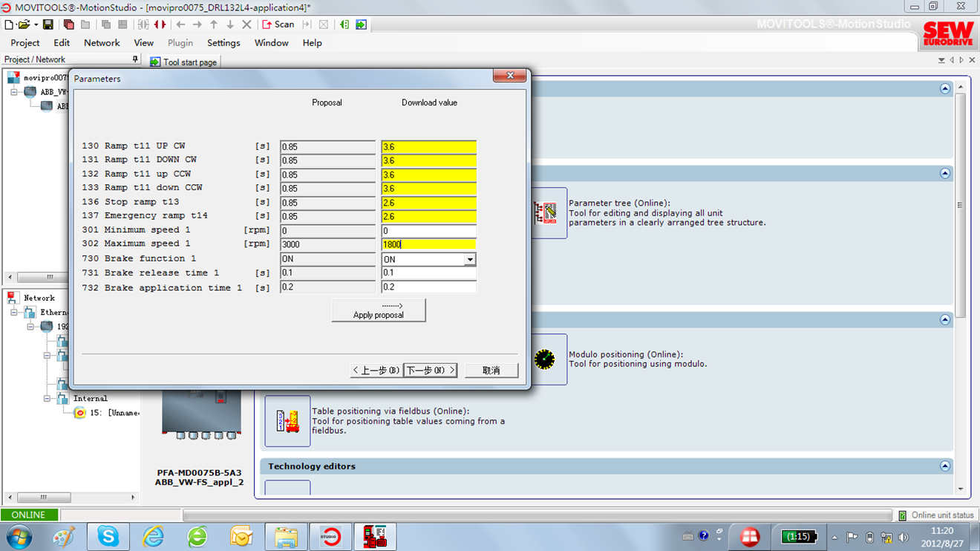Click the Maximum speed 1 download value field
This screenshot has height=551, width=980.
click(428, 244)
